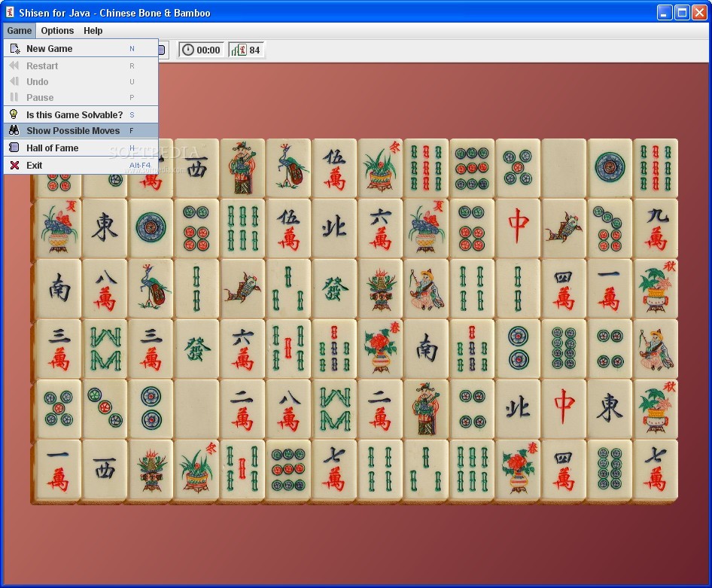This screenshot has height=588, width=712.
Task: Select the standing man tile beside the 二萬 tile
Action: pos(426,409)
